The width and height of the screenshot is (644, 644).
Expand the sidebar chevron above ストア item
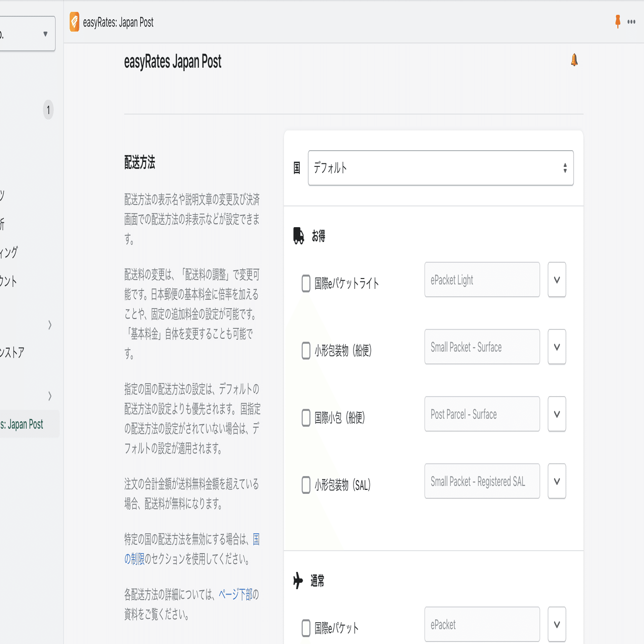[x=50, y=325]
